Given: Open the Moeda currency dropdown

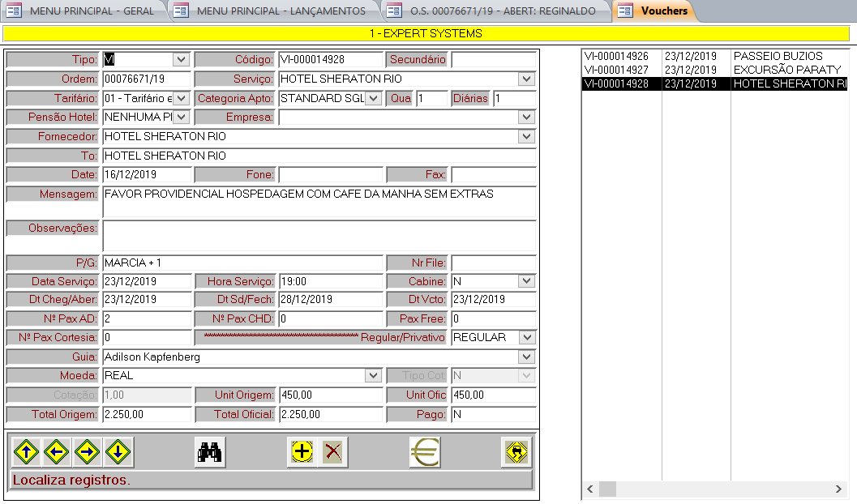Looking at the screenshot, I should coord(373,376).
